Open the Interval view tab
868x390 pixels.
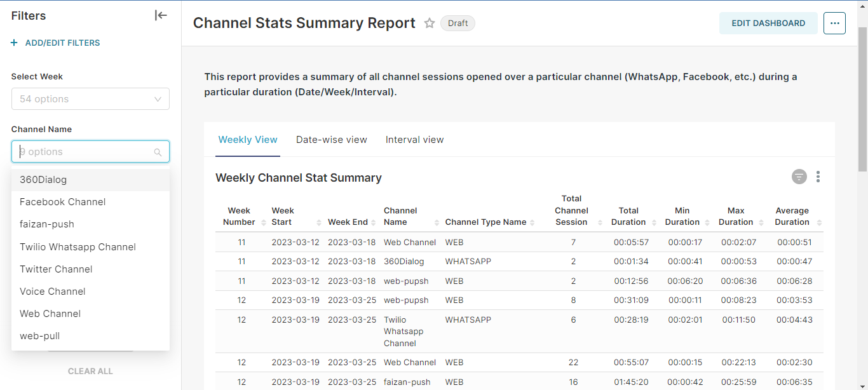[x=414, y=139]
